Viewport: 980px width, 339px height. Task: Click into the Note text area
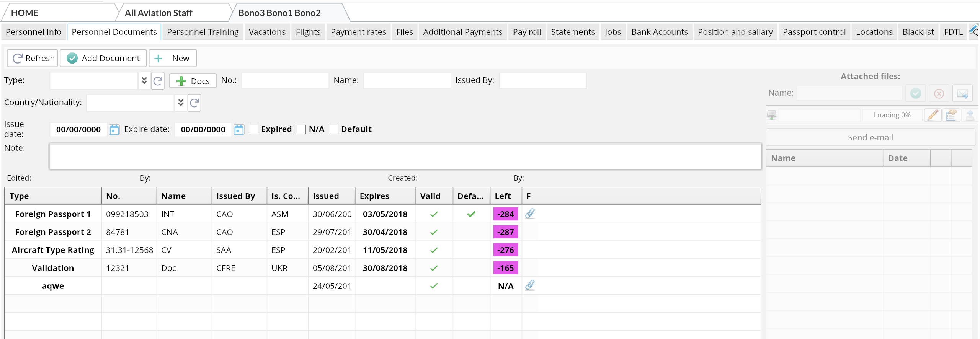(405, 156)
